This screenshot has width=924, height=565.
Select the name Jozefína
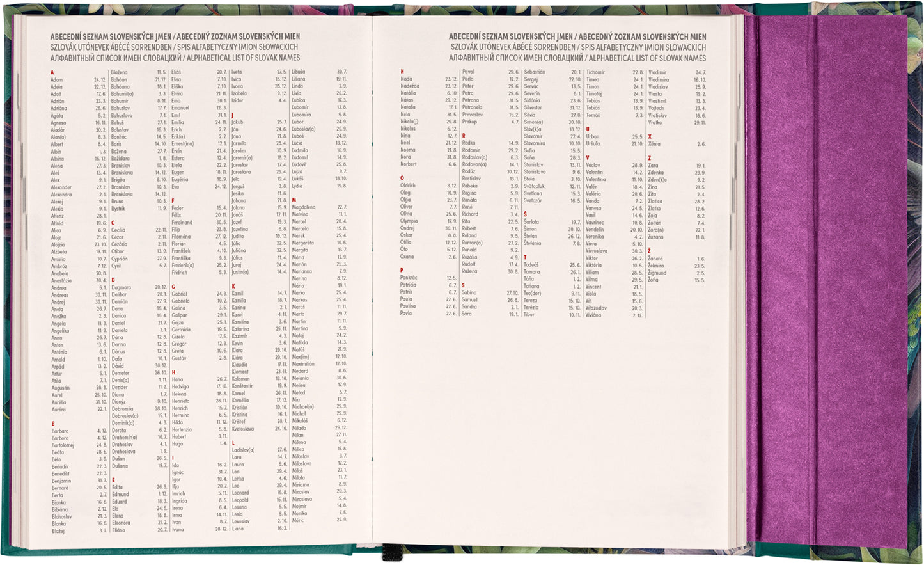pos(240,229)
